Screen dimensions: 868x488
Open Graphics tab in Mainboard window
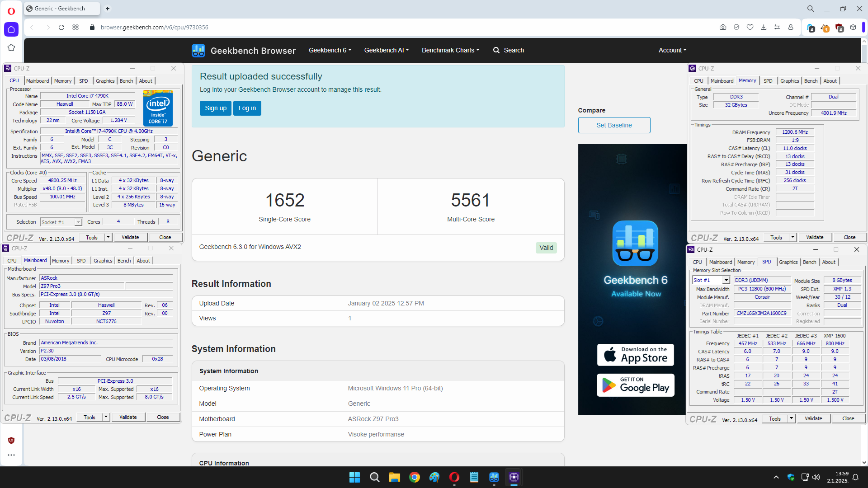tap(103, 261)
